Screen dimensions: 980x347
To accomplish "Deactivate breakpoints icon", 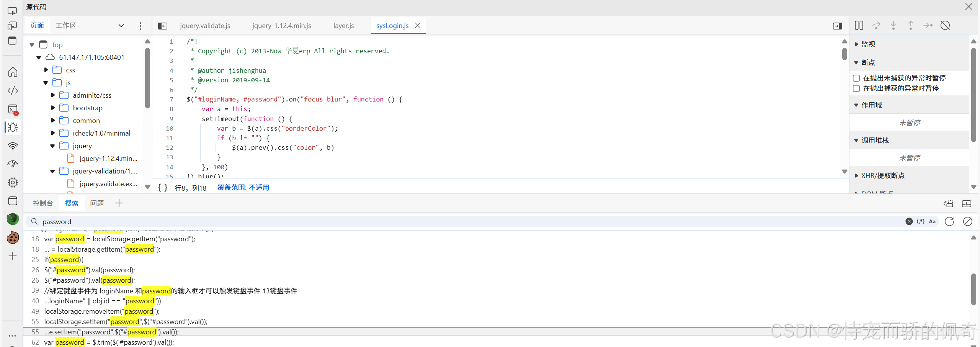I will click(x=945, y=25).
